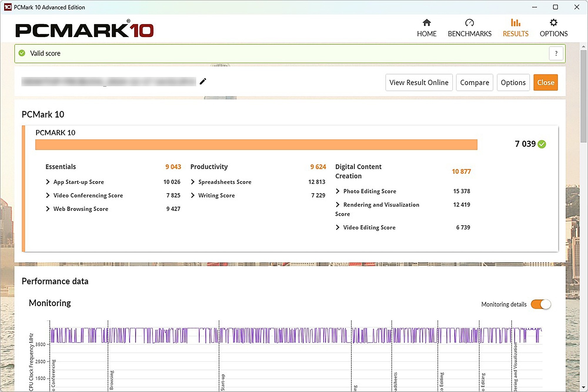Click the green check beside 7 039
588x392 pixels.
coord(542,144)
